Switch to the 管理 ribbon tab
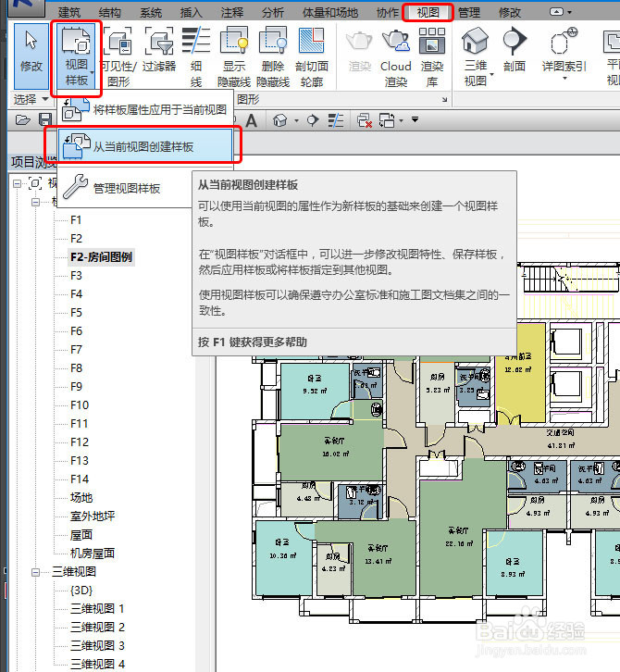The image size is (620, 672). pyautogui.click(x=469, y=12)
